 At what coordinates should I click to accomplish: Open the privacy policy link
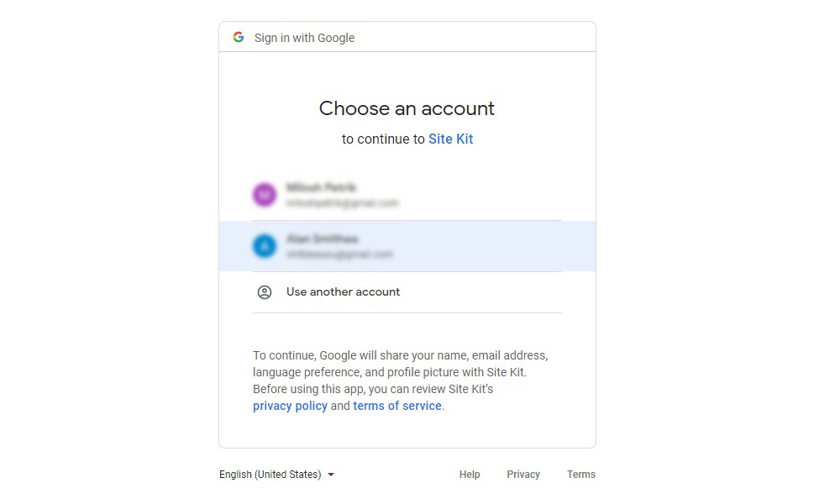point(290,406)
